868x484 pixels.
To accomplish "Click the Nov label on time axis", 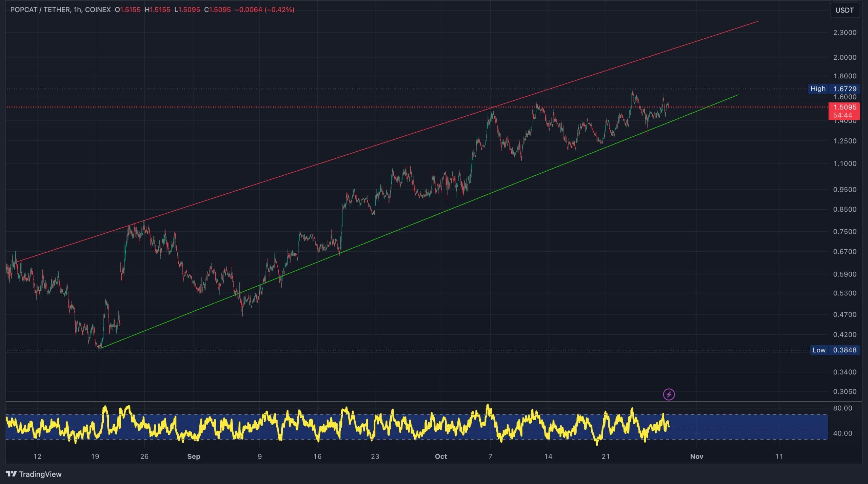I will pos(697,457).
